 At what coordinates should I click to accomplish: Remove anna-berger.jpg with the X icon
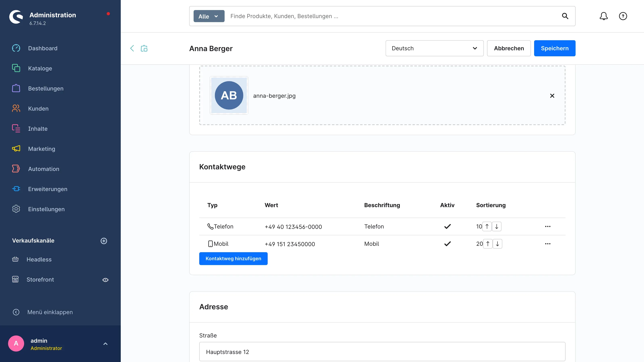coord(552,96)
